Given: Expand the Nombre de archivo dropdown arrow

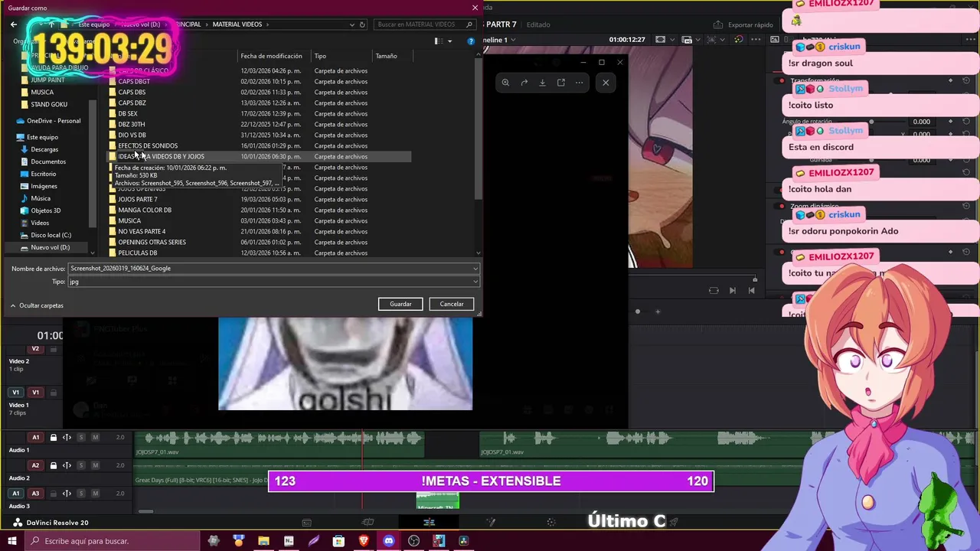Looking at the screenshot, I should (x=475, y=269).
